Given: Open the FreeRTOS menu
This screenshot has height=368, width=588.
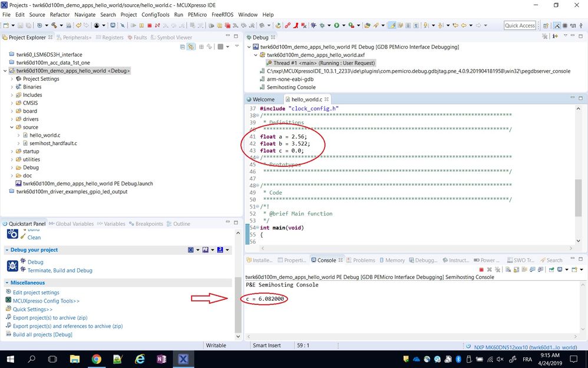Looking at the screenshot, I should 222,15.
